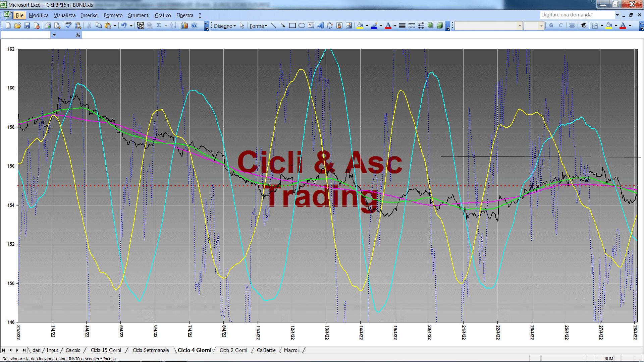
Task: Open the Forme shapes dropdown
Action: (258, 26)
